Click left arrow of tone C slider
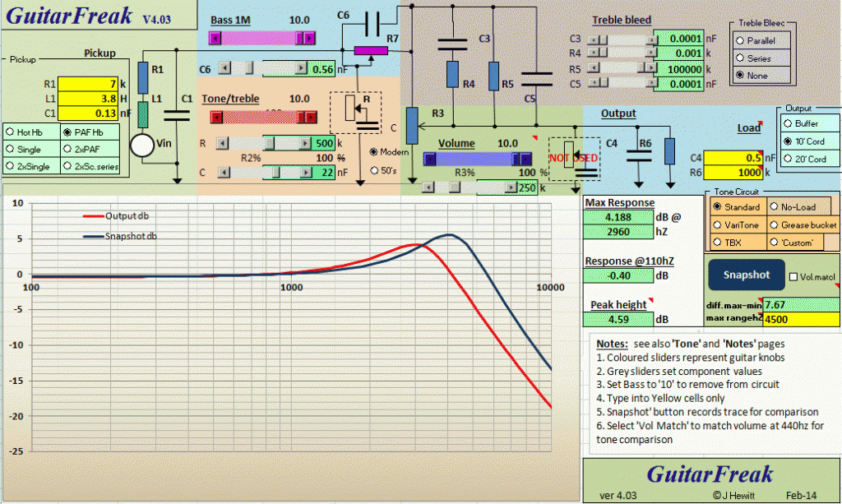The image size is (842, 504). click(225, 173)
